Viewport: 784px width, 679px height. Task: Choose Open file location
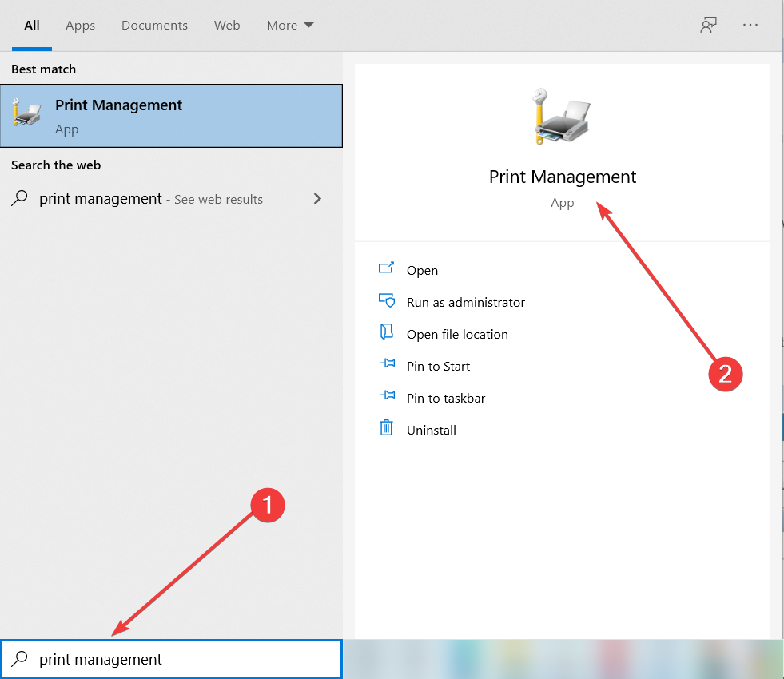[x=457, y=334]
